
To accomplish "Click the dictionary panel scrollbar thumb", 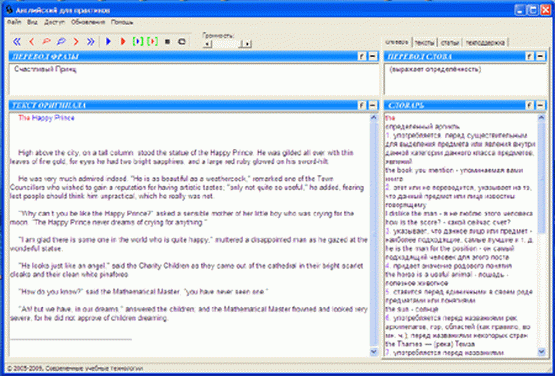I will coord(541,178).
